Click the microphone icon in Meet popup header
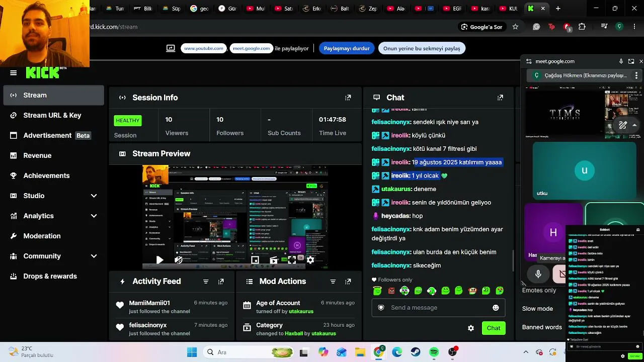This screenshot has width=644, height=362. pos(621,61)
